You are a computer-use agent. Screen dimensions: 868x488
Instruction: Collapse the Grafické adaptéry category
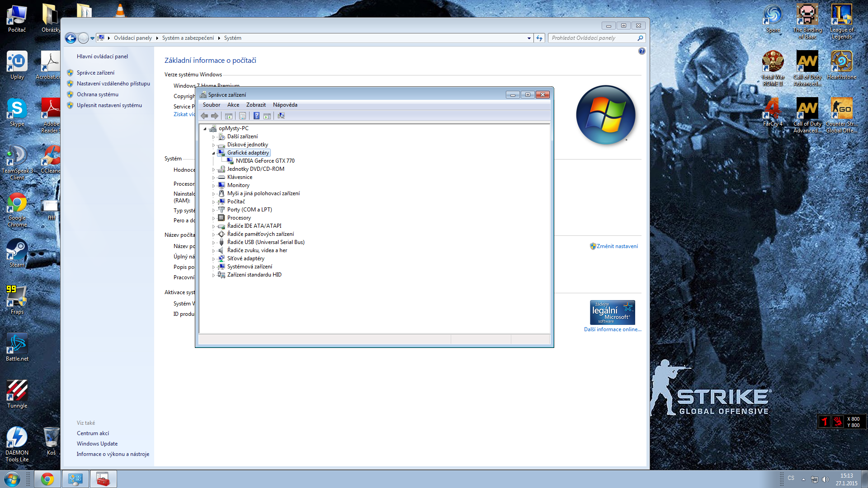(x=213, y=153)
